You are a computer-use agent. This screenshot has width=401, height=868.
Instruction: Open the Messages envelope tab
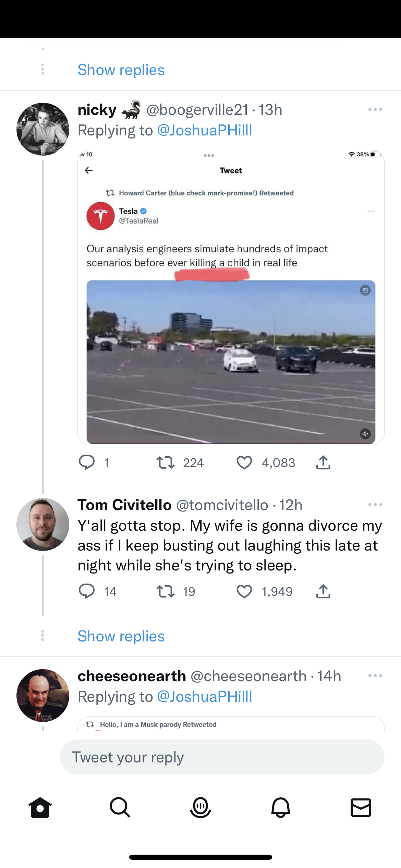click(x=361, y=807)
